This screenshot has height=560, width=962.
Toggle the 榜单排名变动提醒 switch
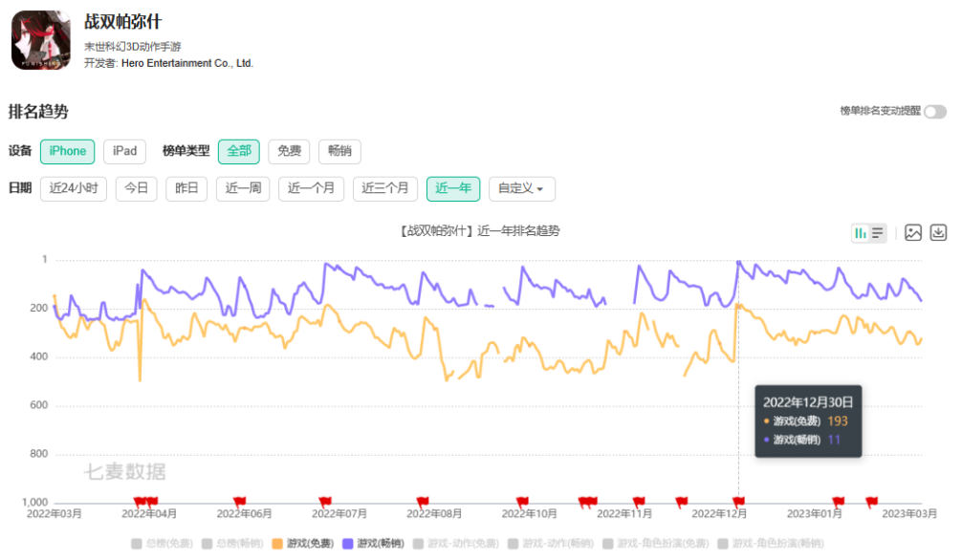[935, 112]
